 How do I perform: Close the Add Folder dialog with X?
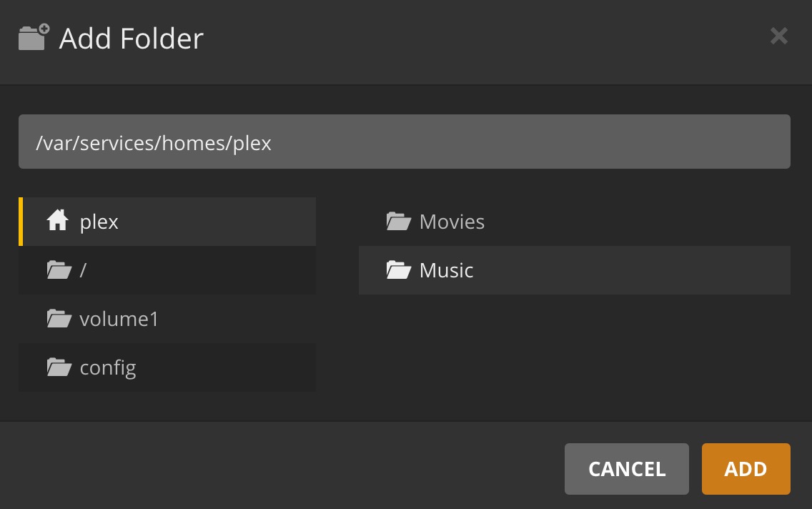[778, 36]
